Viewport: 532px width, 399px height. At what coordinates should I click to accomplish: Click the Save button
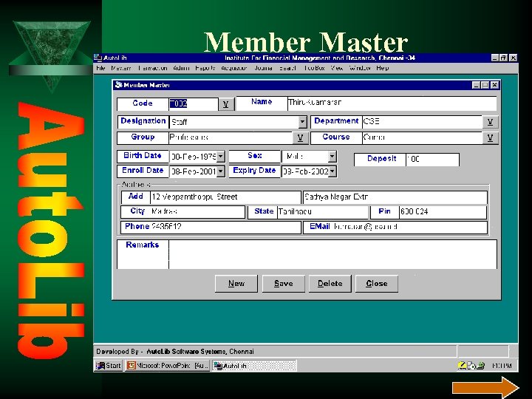[x=283, y=283]
